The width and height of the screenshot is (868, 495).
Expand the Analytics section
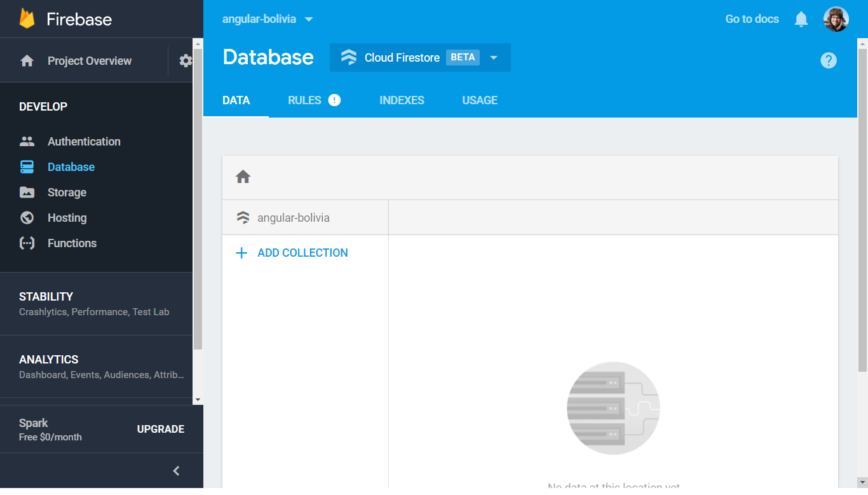coord(96,367)
